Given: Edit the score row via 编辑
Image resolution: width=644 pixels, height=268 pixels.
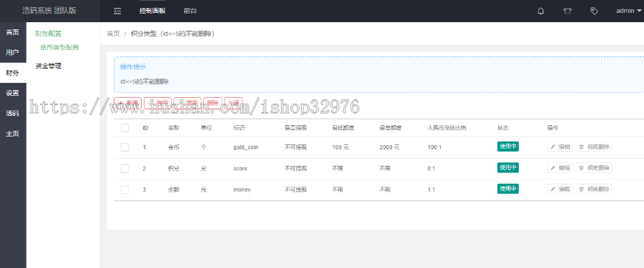Looking at the screenshot, I should pos(560,167).
